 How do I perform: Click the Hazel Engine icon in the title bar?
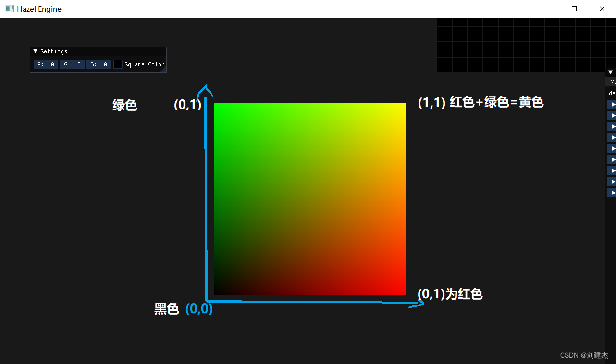point(9,8)
